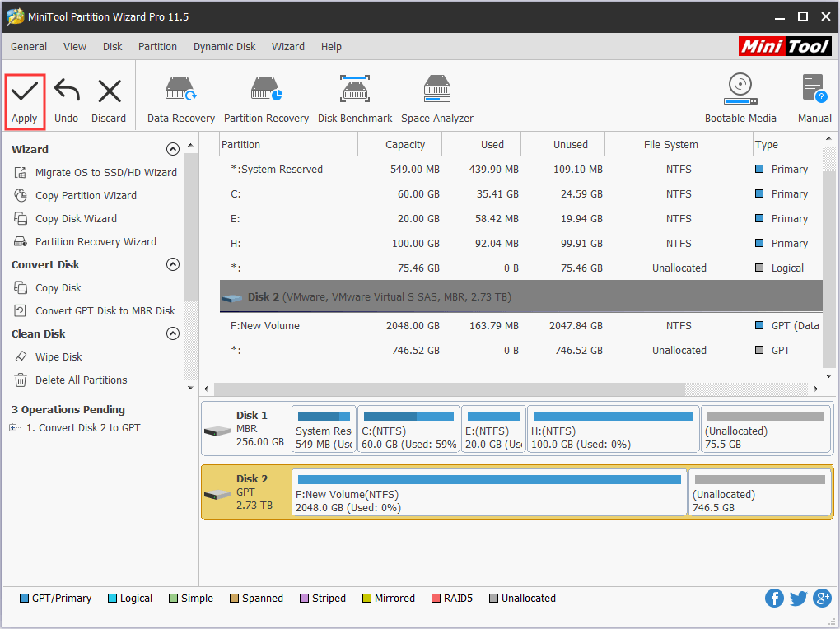840x629 pixels.
Task: Select the F:New Volume partition row
Action: point(520,326)
